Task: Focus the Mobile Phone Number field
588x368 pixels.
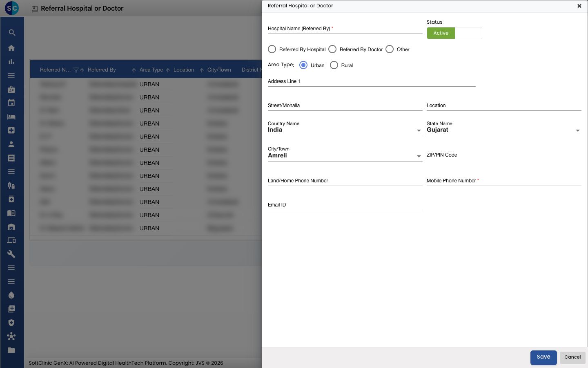Action: pyautogui.click(x=504, y=181)
